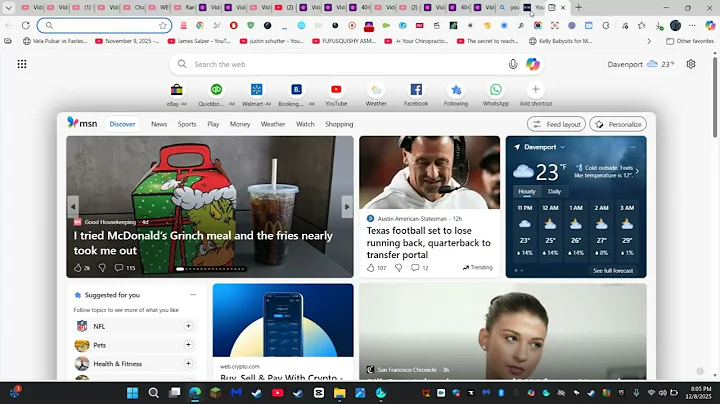The width and height of the screenshot is (720, 404).
Task: Expand Davenport location dropdown in weather card
Action: pos(562,147)
